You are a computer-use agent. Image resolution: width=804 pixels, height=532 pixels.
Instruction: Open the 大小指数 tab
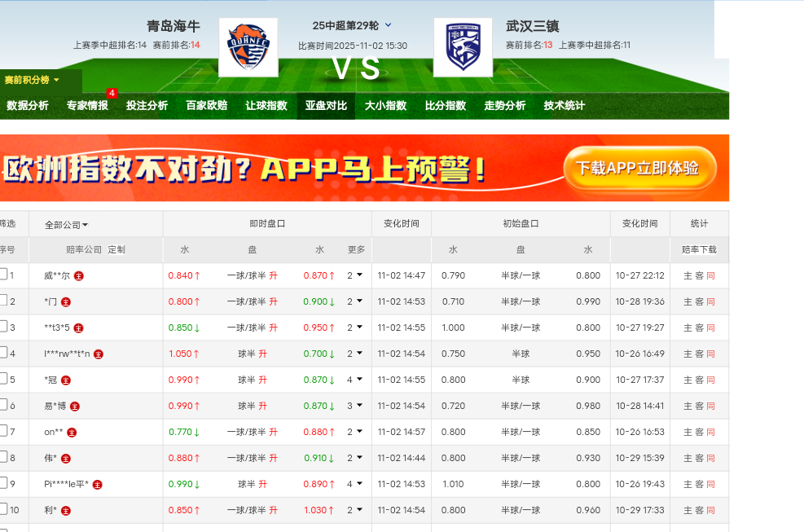[x=385, y=105]
